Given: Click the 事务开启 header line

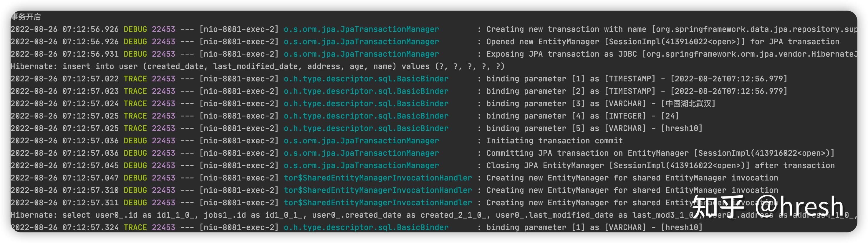Looking at the screenshot, I should coord(26,17).
